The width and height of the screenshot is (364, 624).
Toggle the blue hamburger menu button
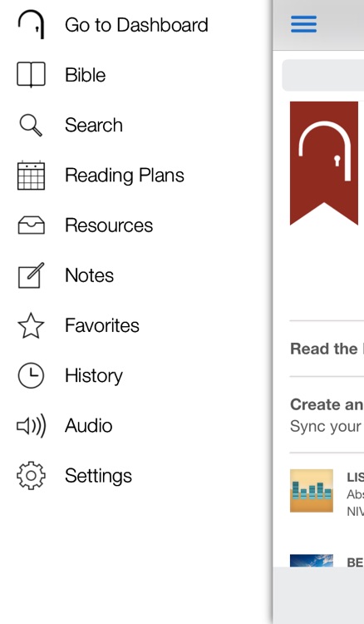304,24
